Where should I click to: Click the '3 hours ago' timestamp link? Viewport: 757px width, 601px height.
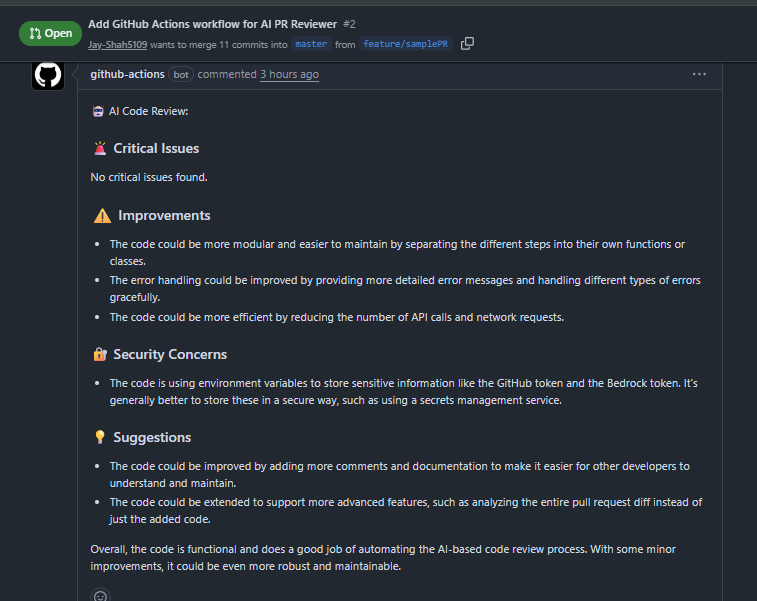pos(289,74)
